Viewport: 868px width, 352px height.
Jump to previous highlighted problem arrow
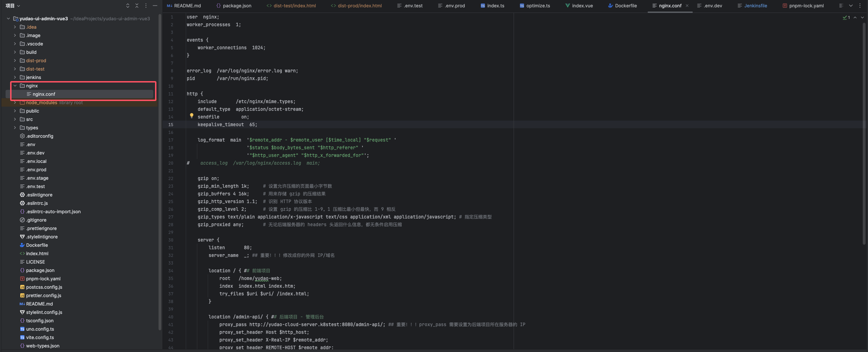click(855, 17)
